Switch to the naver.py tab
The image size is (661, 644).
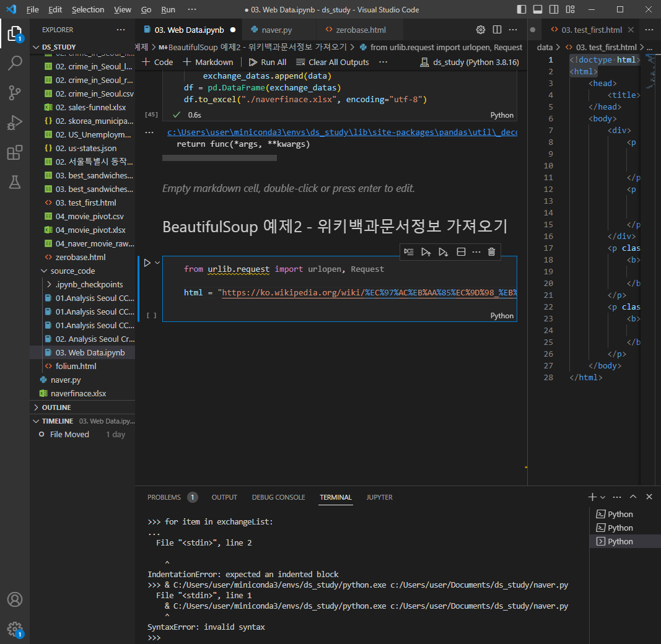pyautogui.click(x=276, y=30)
